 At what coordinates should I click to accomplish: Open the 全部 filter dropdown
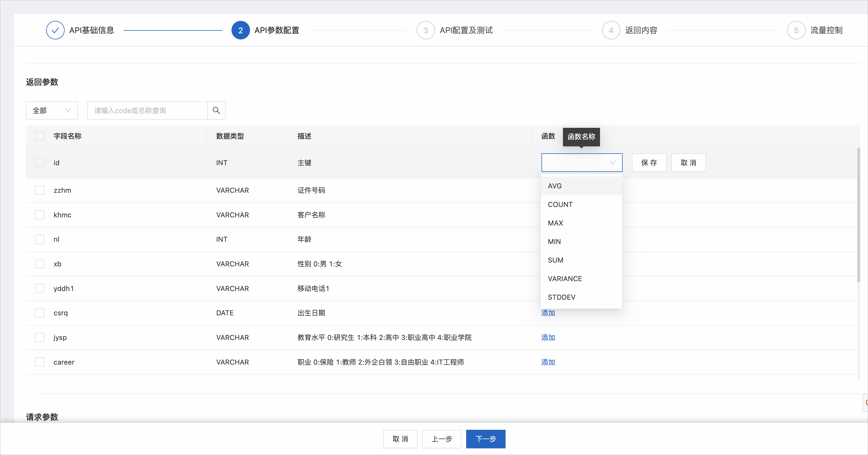[x=52, y=110]
